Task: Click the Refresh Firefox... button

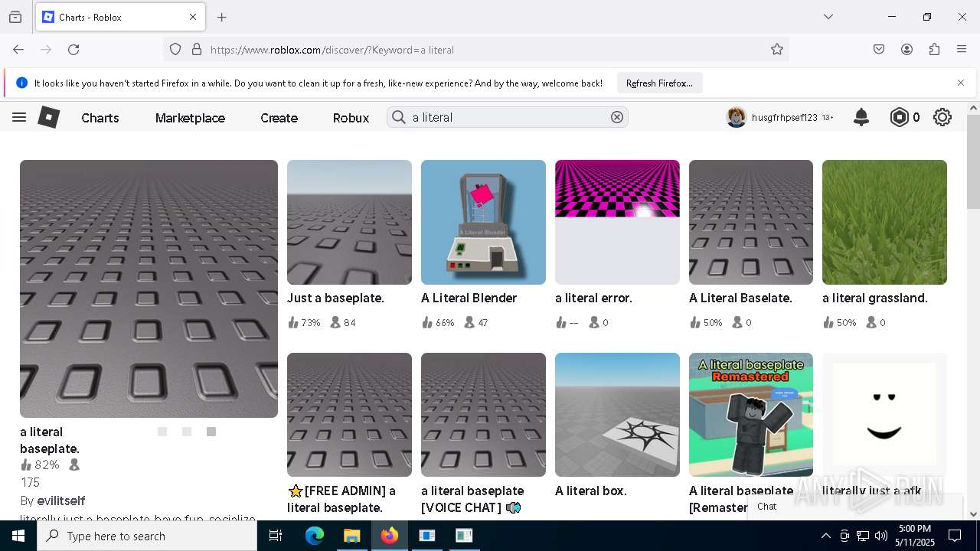Action: pos(659,83)
